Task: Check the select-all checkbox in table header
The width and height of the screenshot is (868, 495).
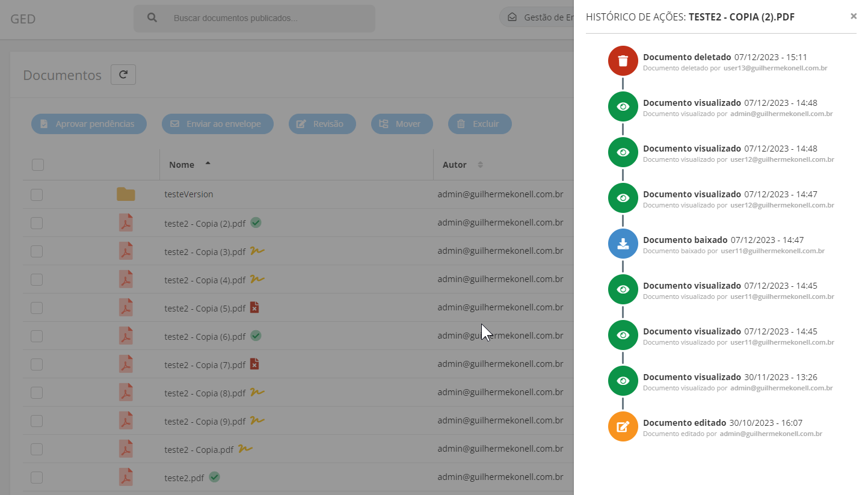Action: pyautogui.click(x=38, y=165)
